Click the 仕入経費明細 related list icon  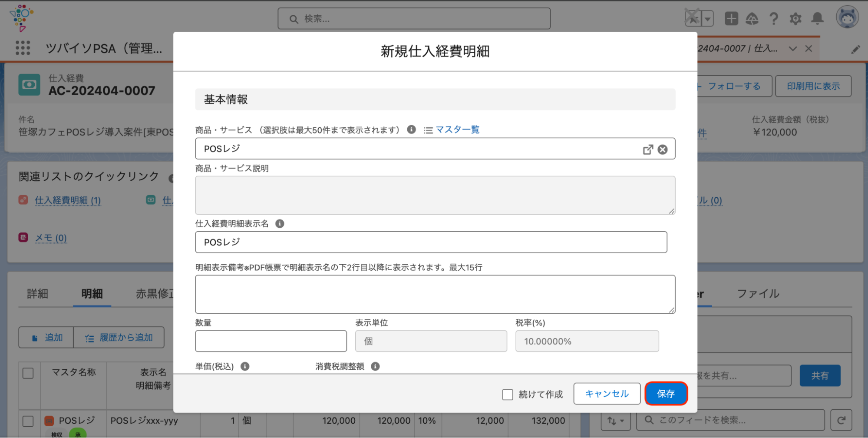[23, 200]
